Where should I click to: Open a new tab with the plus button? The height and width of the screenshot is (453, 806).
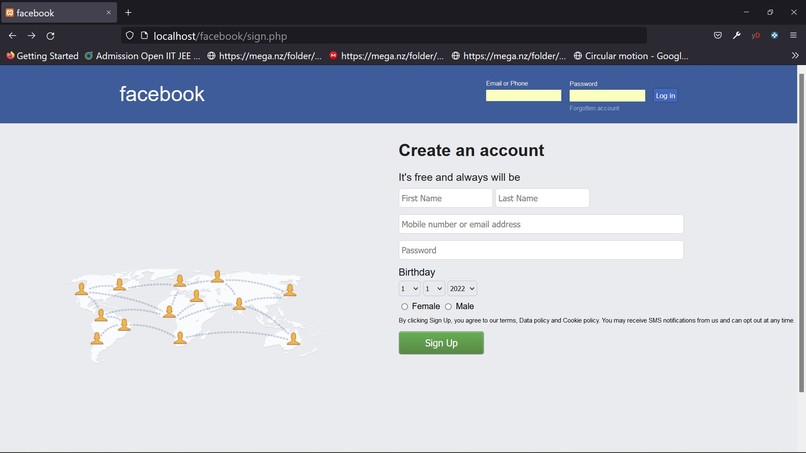(128, 12)
